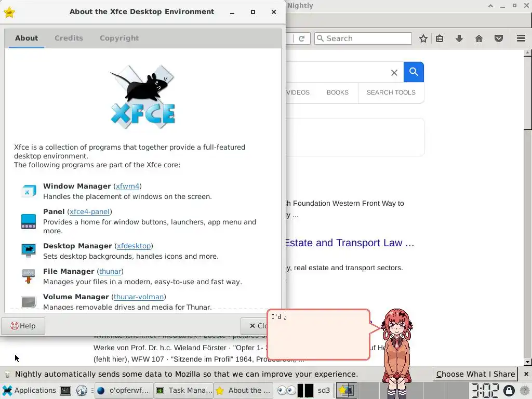Click the mascot's speech bubble
Viewport: 532px width, 399px height.
coord(318,334)
